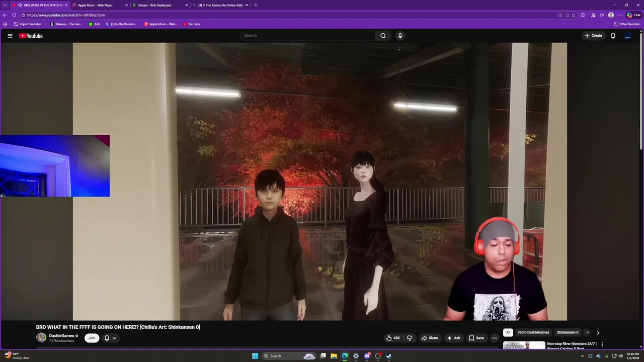Open YouTube account avatar menu
This screenshot has height=362, width=644.
pyautogui.click(x=628, y=36)
